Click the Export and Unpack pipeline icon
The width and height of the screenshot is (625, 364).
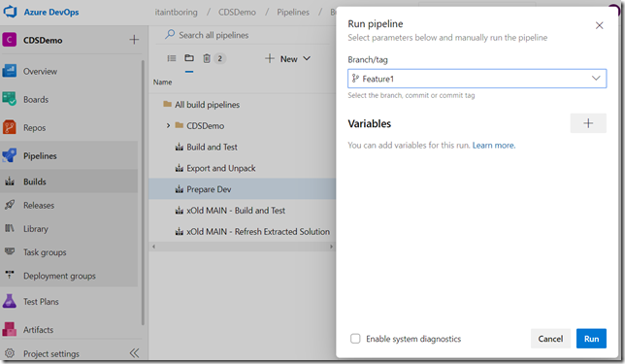pos(180,168)
